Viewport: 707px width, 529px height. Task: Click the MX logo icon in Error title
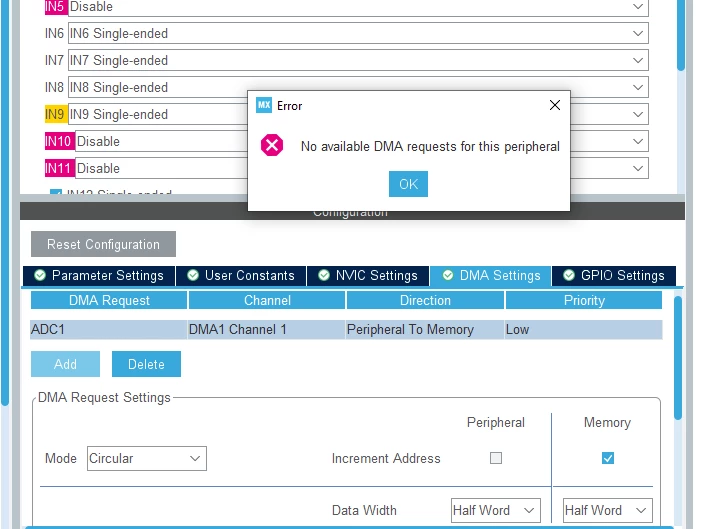pos(264,105)
